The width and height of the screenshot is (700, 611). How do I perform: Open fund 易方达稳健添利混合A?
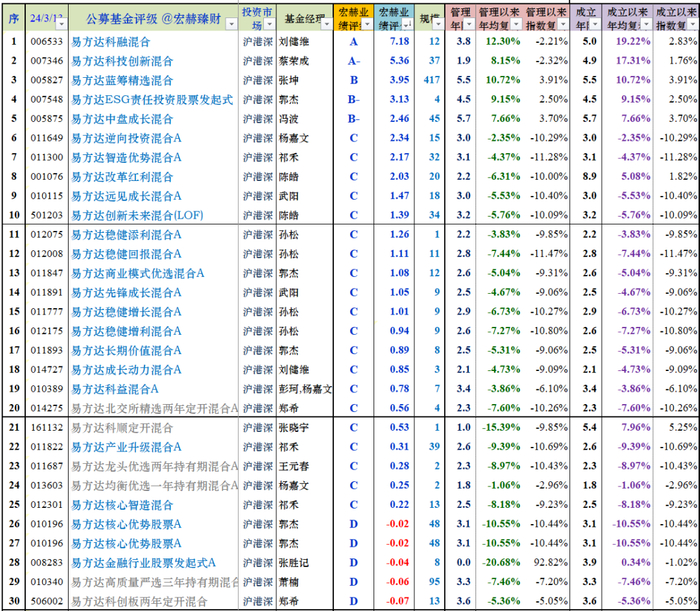click(x=126, y=234)
